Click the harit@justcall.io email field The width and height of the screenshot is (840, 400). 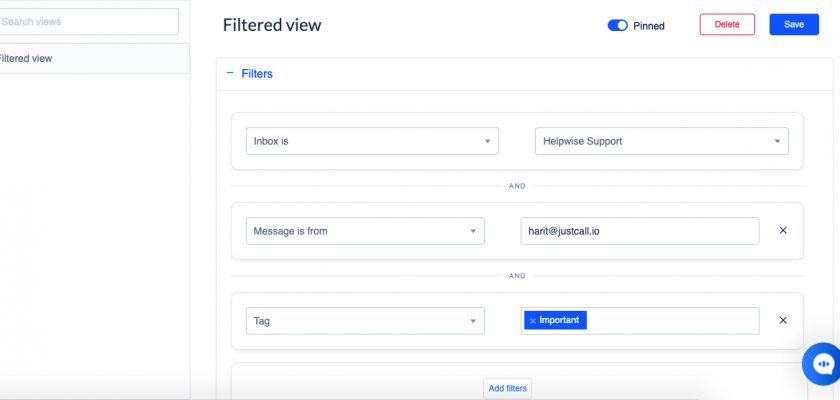click(639, 231)
